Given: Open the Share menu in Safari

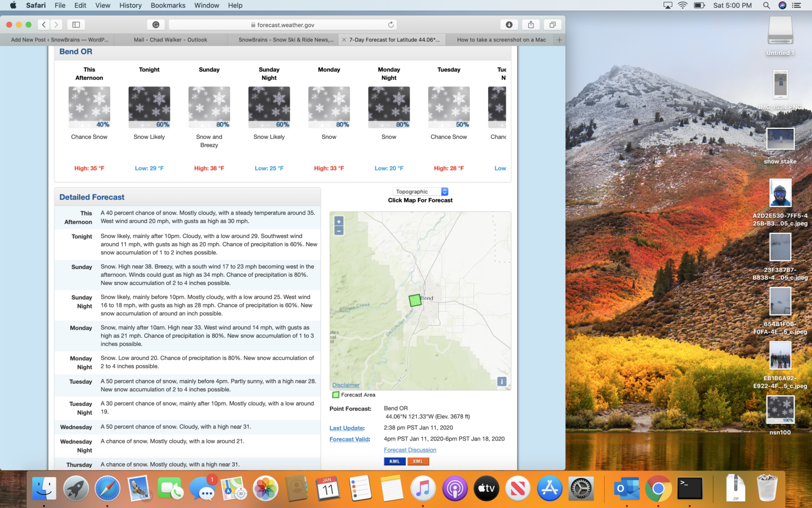Looking at the screenshot, I should click(x=531, y=24).
